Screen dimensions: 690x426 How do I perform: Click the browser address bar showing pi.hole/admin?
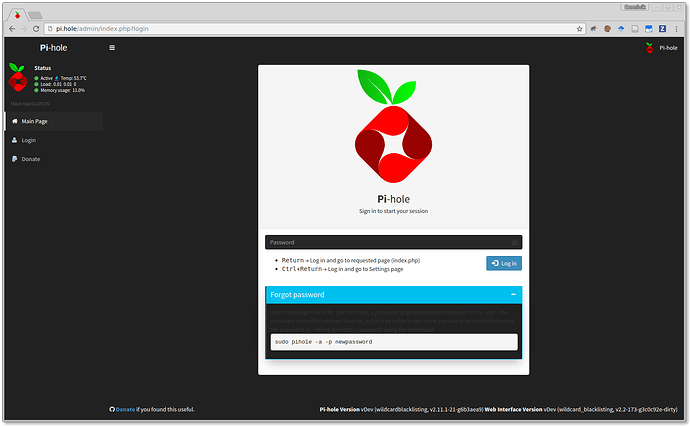(x=300, y=29)
